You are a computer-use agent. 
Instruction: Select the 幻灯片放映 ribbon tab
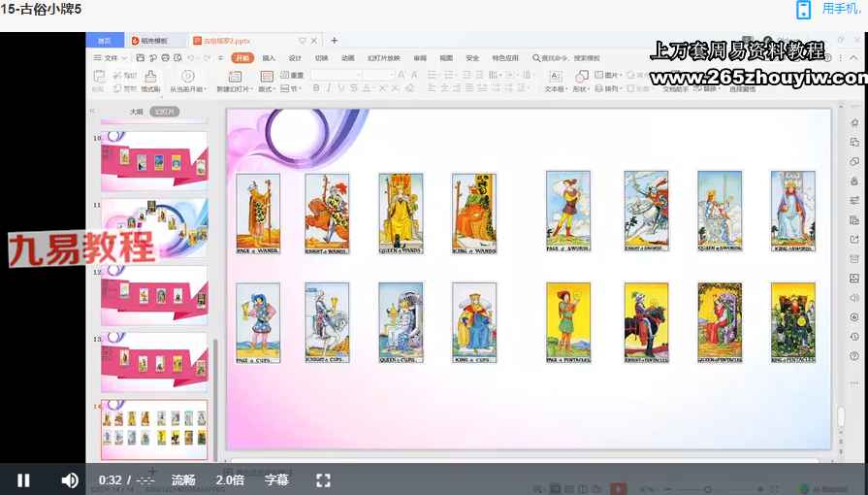[x=384, y=57]
